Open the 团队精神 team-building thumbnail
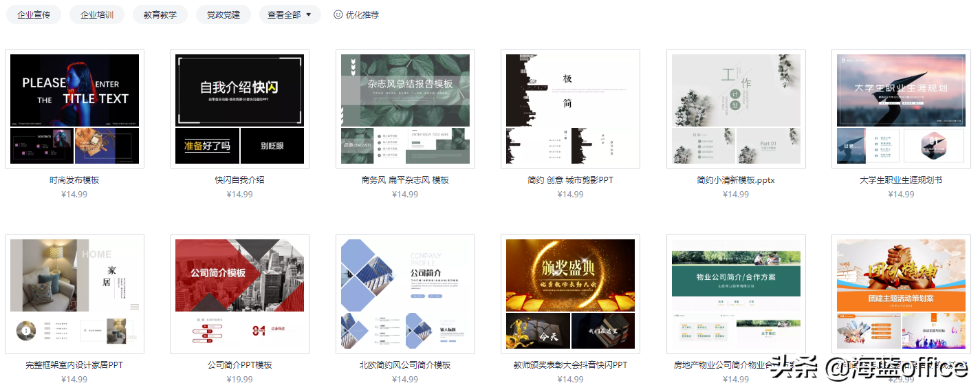This screenshot has width=980, height=392. [x=901, y=294]
